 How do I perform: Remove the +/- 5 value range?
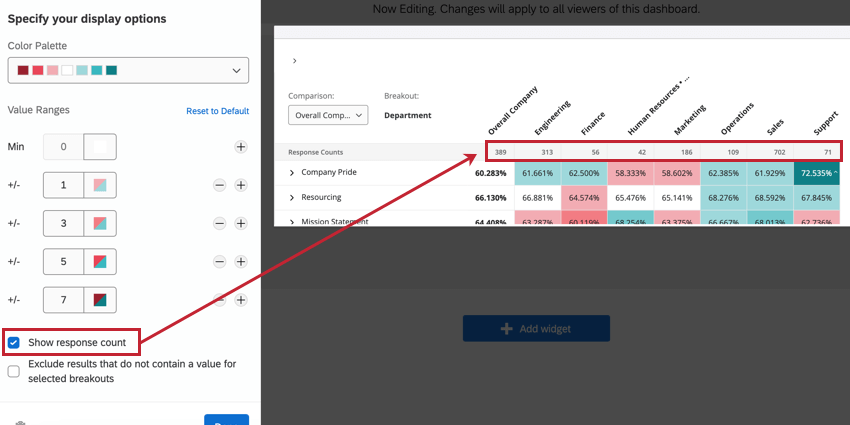[x=220, y=262]
